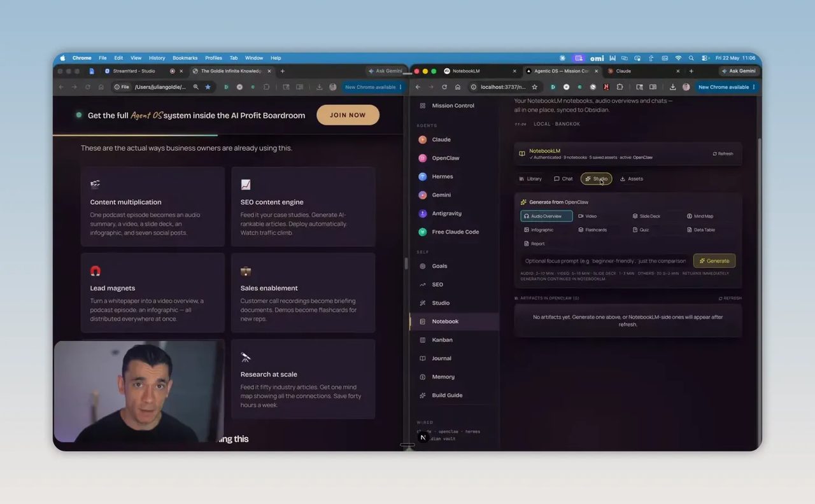Click the JOIN NOW button
This screenshot has height=504, width=815.
coord(348,115)
